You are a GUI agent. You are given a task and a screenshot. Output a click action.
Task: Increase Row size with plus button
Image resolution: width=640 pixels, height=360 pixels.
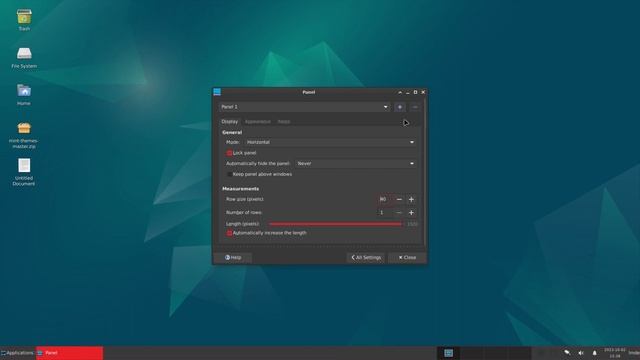(411, 200)
